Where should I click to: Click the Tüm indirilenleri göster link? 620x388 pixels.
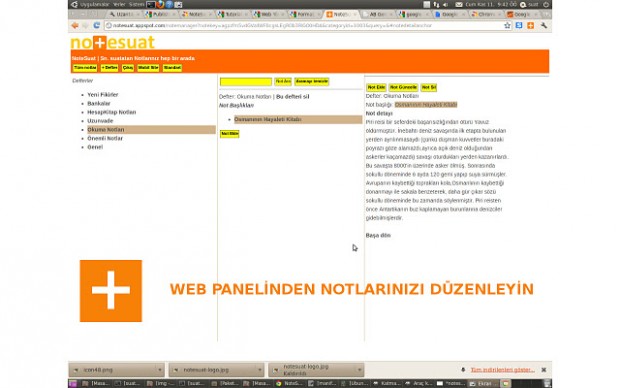coord(503,370)
